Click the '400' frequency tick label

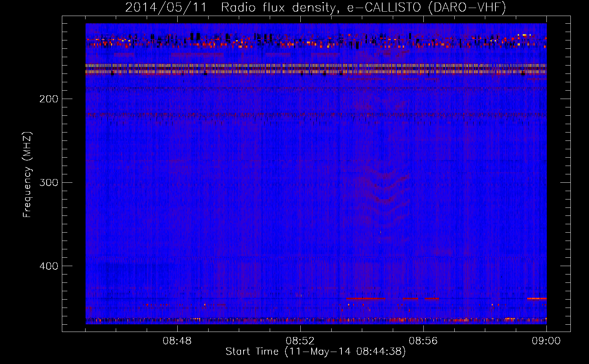pos(49,266)
